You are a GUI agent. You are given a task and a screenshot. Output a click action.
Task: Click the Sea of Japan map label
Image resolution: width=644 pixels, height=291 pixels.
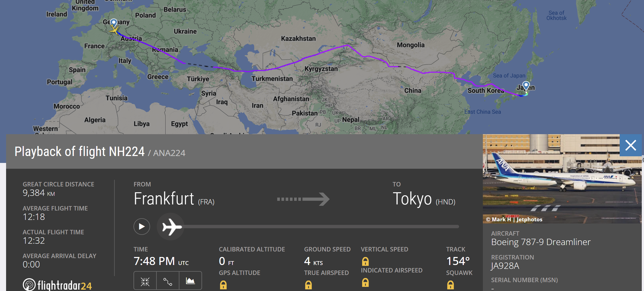pyautogui.click(x=509, y=76)
